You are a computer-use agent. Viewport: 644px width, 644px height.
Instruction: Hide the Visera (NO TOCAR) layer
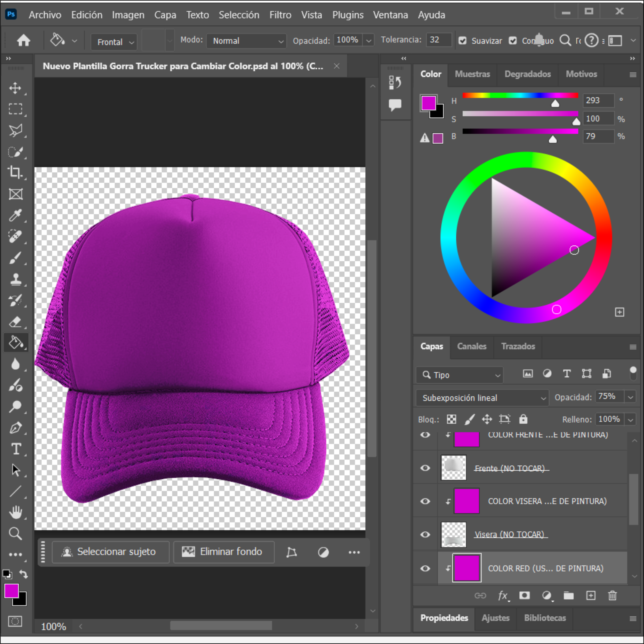point(425,534)
